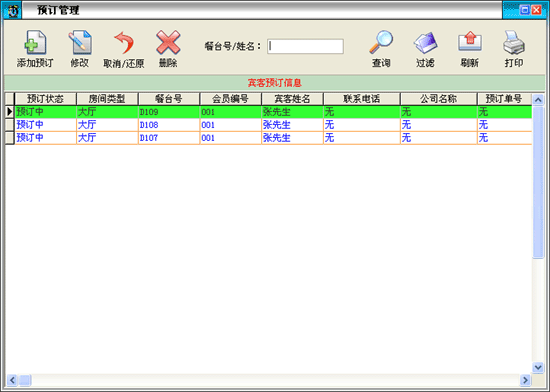Click the vertical scrollbar down arrow
Viewport: 550px width, 392px height.
(538, 367)
